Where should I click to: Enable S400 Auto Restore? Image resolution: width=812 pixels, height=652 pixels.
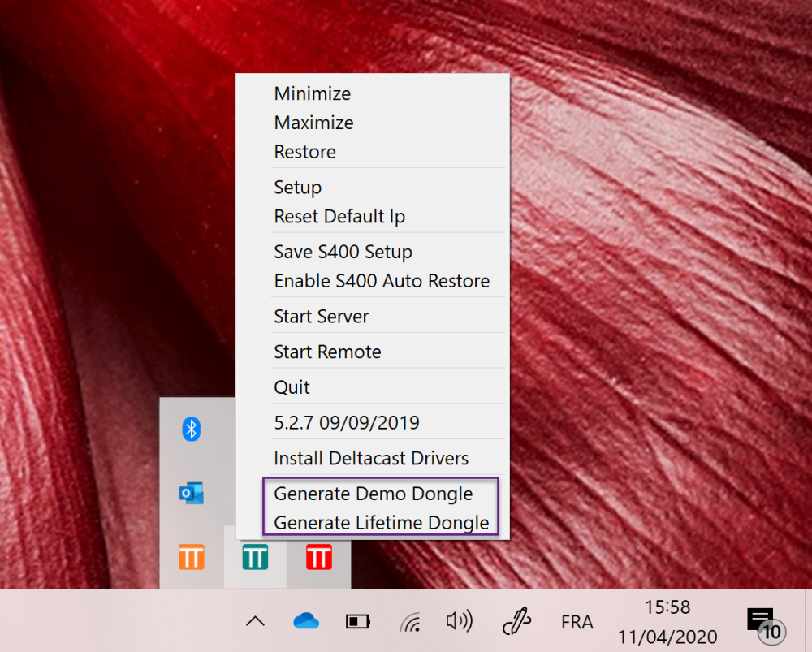click(x=382, y=280)
